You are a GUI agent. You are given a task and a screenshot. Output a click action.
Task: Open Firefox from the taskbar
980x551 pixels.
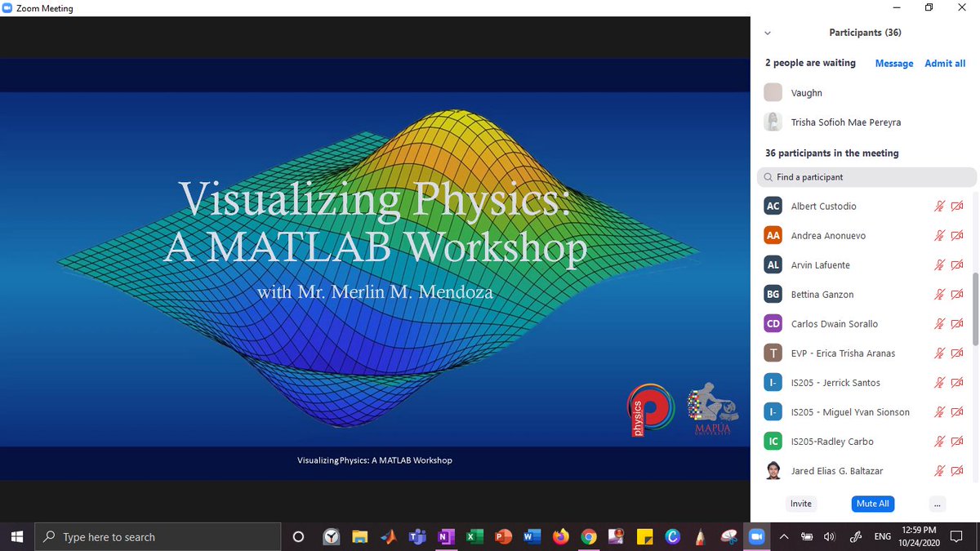click(560, 536)
